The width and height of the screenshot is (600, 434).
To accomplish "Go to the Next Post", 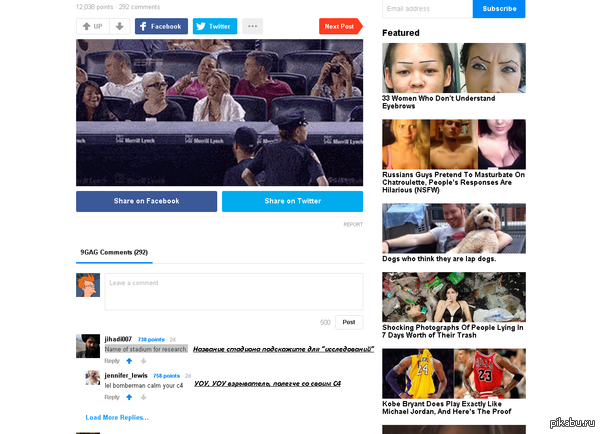I will (x=341, y=26).
